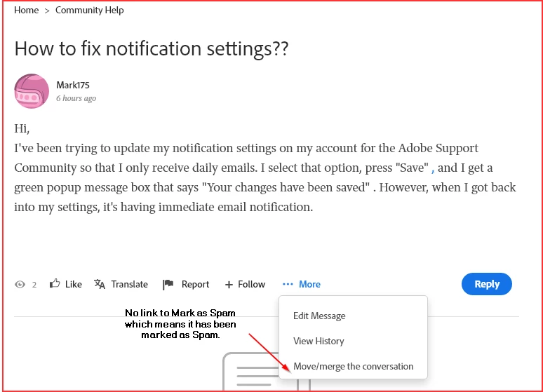Click the views eye icon

(x=20, y=285)
